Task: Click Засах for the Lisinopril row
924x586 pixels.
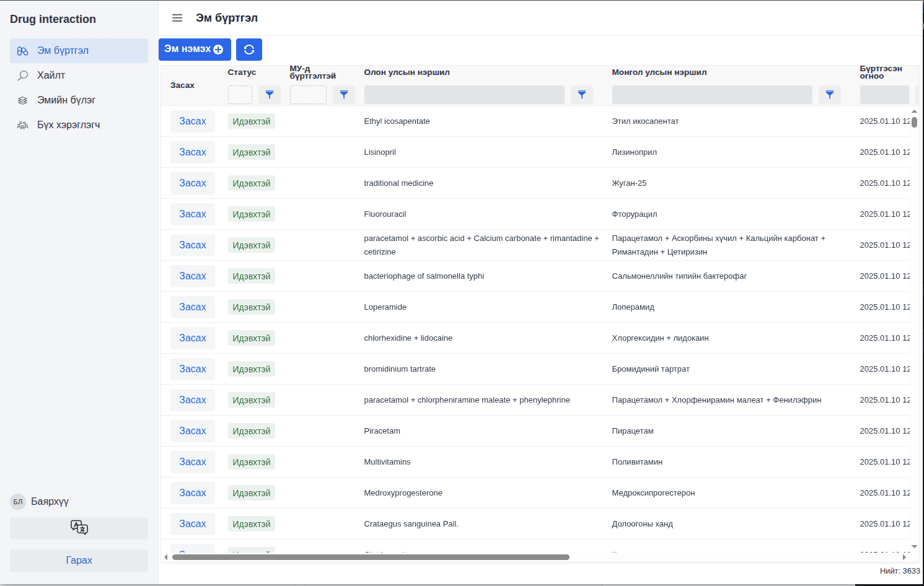Action: 193,152
